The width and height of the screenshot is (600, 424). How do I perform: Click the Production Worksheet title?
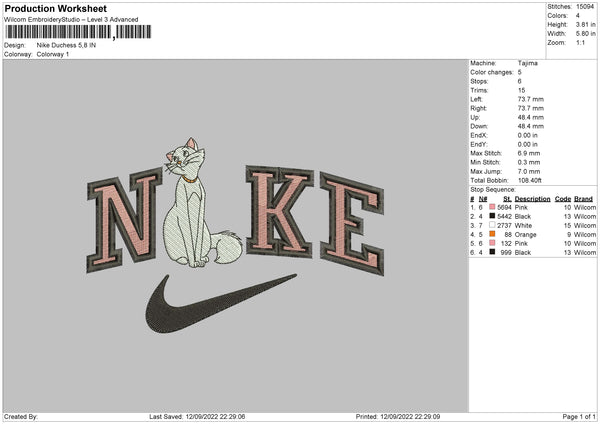(x=55, y=8)
